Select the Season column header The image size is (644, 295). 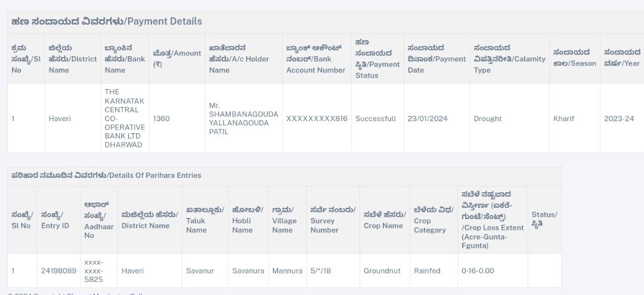575,58
